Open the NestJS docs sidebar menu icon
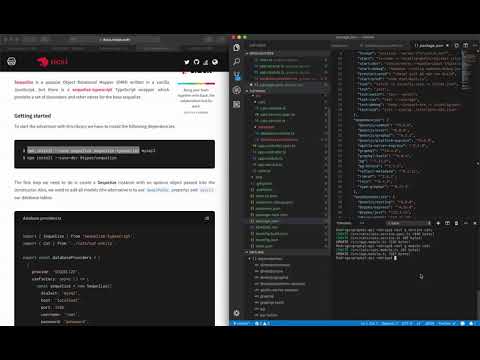The height and width of the screenshot is (360, 480). click(12, 61)
